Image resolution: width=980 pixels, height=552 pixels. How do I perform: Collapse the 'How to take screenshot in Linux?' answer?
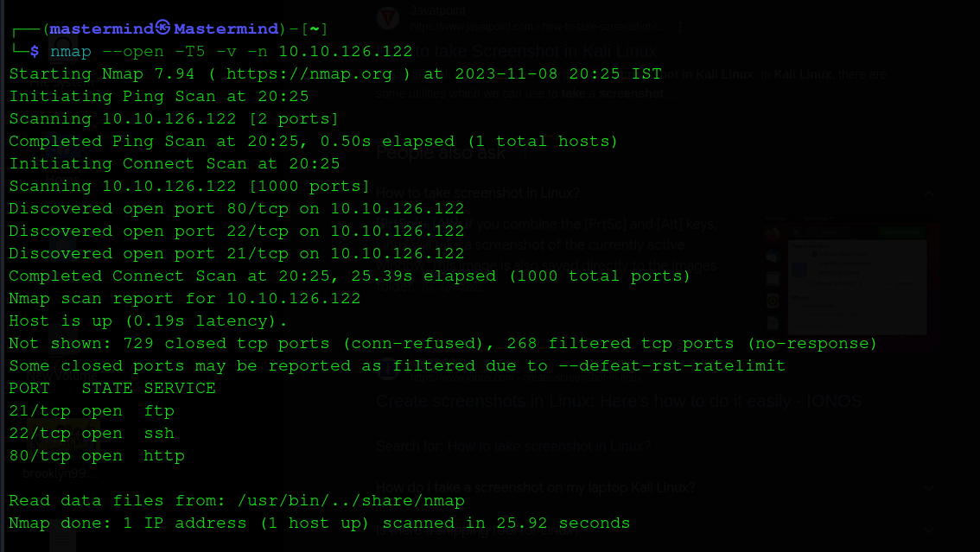tap(929, 194)
